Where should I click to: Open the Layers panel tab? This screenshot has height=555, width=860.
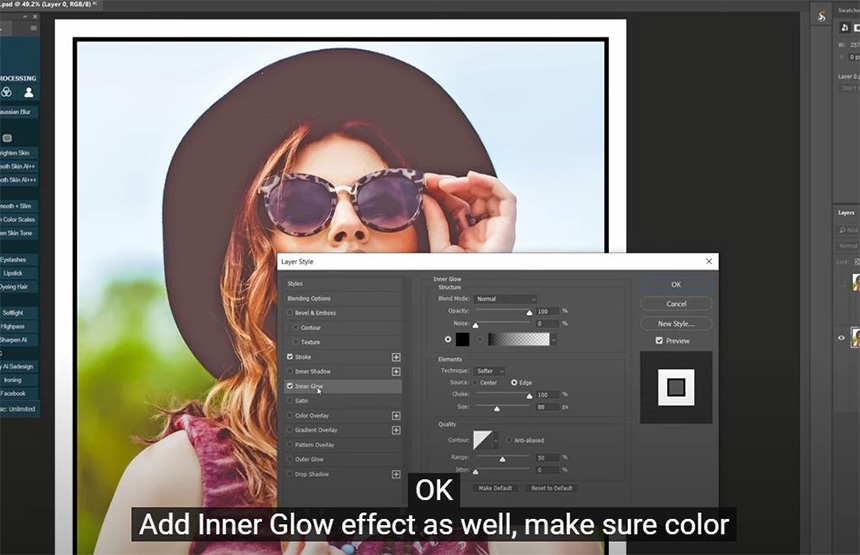[846, 213]
